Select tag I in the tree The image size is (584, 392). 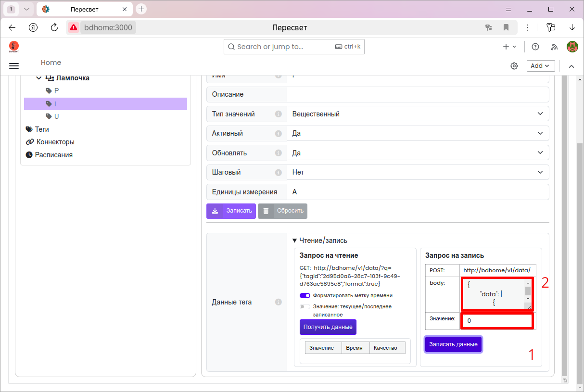[105, 103]
